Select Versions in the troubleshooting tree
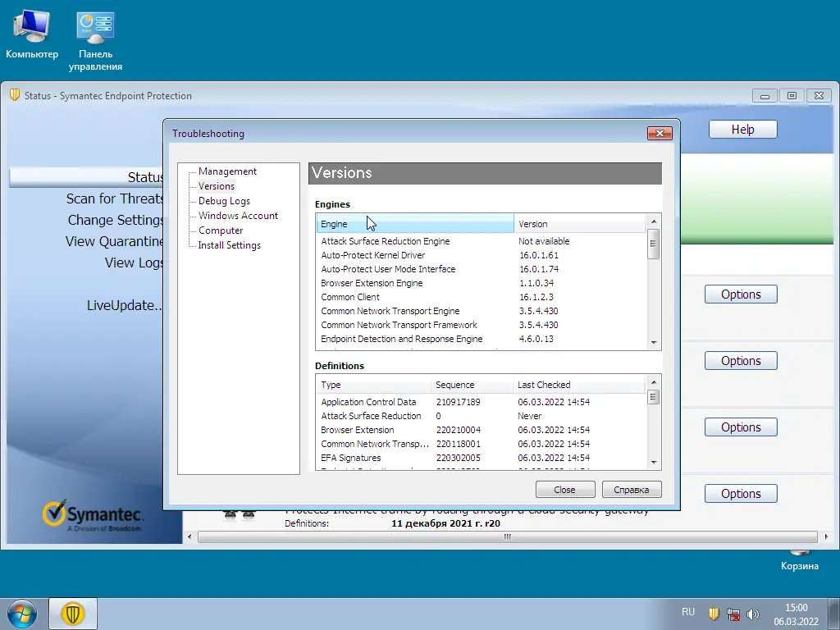Image resolution: width=840 pixels, height=630 pixels. 215,185
